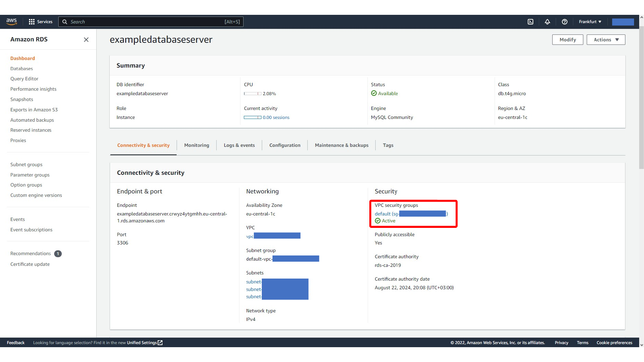Viewport: 644px width, 362px height.
Task: Open Custom engine versions page
Action: click(36, 195)
